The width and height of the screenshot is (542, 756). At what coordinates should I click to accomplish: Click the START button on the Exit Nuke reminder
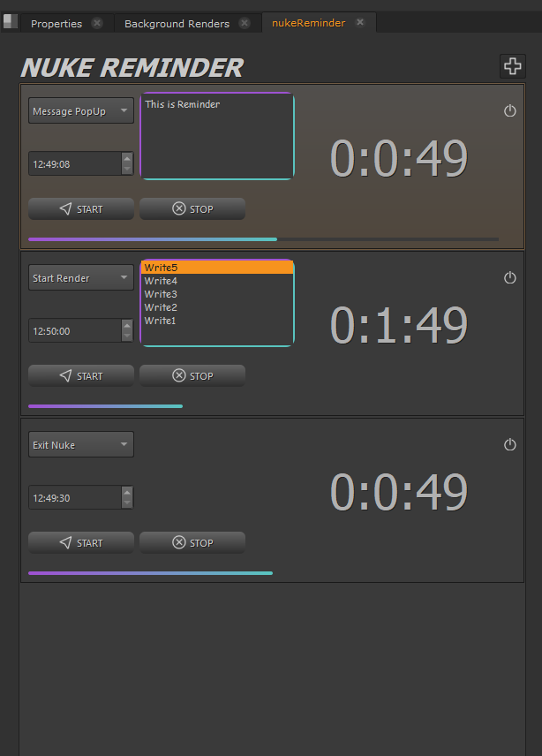point(80,542)
